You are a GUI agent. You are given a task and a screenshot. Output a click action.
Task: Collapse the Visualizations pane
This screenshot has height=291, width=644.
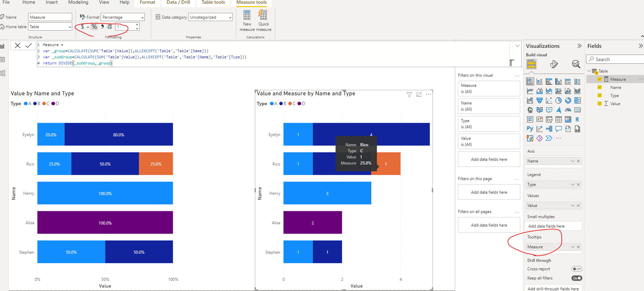click(x=579, y=46)
